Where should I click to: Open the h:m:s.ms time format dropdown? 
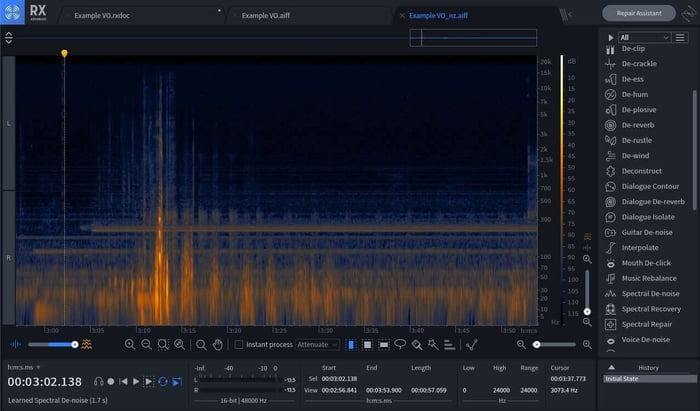(24, 367)
